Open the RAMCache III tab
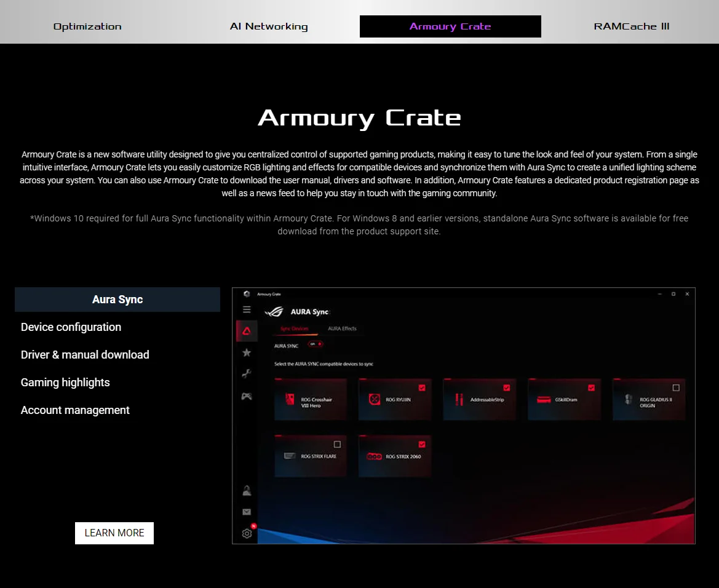719x588 pixels. [632, 26]
